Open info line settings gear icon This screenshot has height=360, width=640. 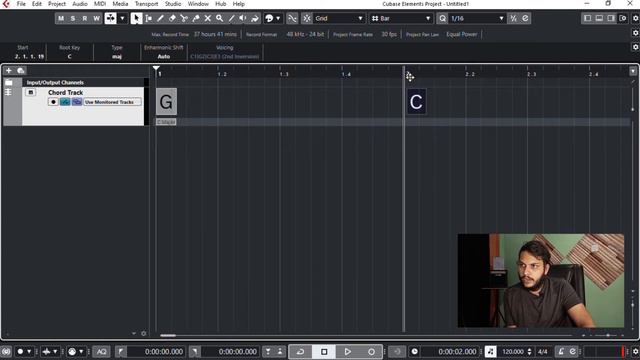tap(636, 47)
